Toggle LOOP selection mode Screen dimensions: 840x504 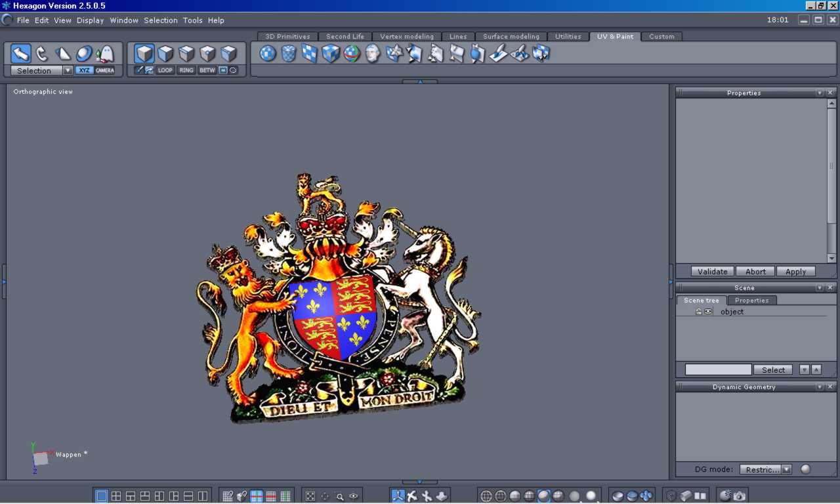[x=165, y=70]
